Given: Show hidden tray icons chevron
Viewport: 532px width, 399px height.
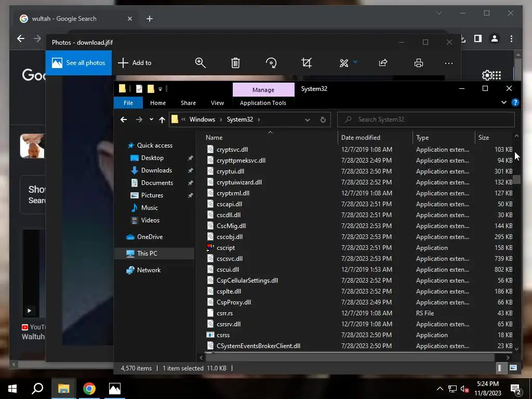Looking at the screenshot, I should pyautogui.click(x=440, y=389).
